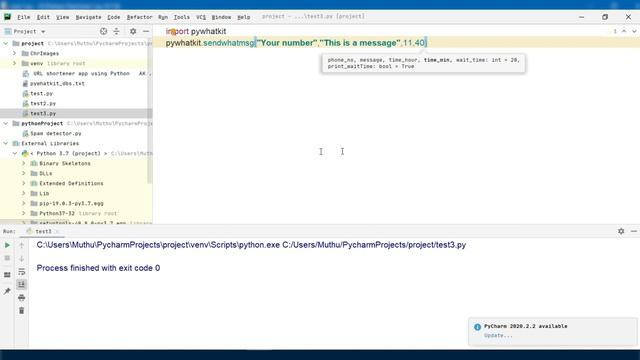Select Spam detector.py file
The image size is (640, 360).
click(x=56, y=133)
